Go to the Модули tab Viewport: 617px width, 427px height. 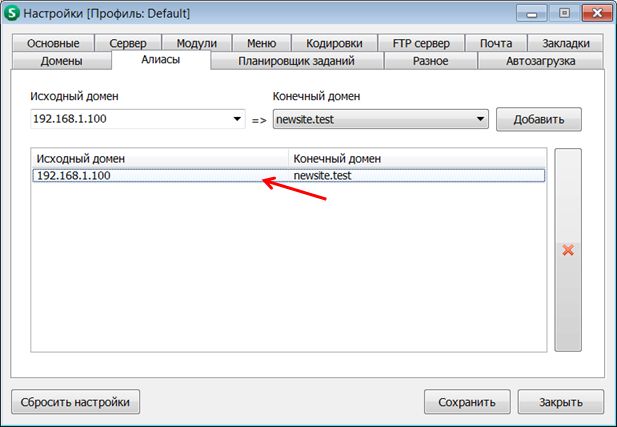coord(196,44)
